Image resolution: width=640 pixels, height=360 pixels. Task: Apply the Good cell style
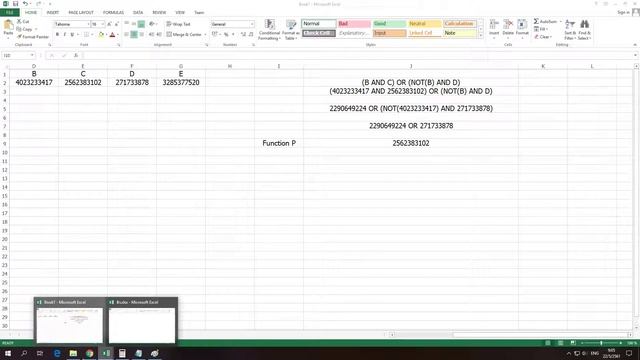389,24
